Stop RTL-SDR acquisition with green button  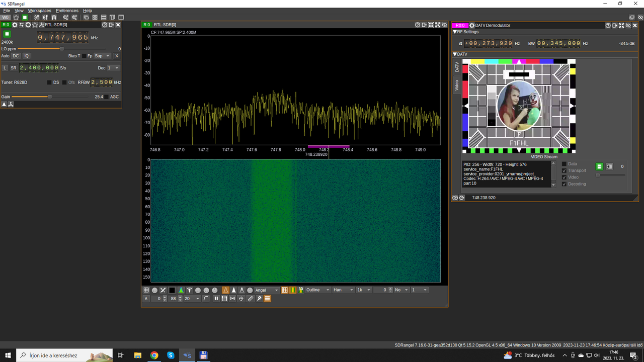click(x=7, y=34)
